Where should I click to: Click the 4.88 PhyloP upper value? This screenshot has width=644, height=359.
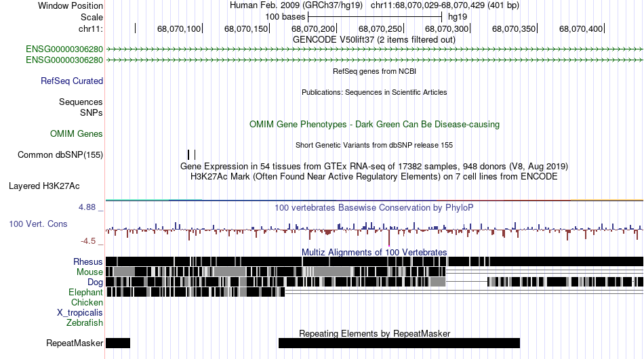[87, 207]
